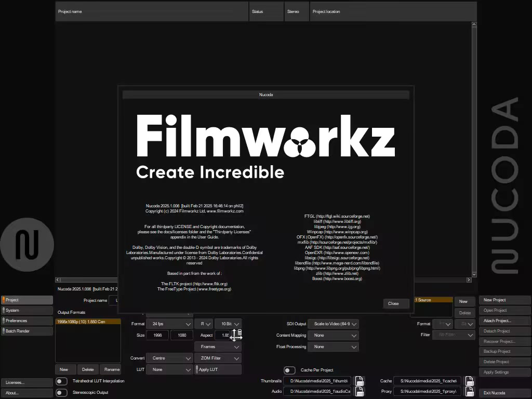Click the Nucoda N logo circle
Viewport: 532px width, 399px height.
[27, 245]
